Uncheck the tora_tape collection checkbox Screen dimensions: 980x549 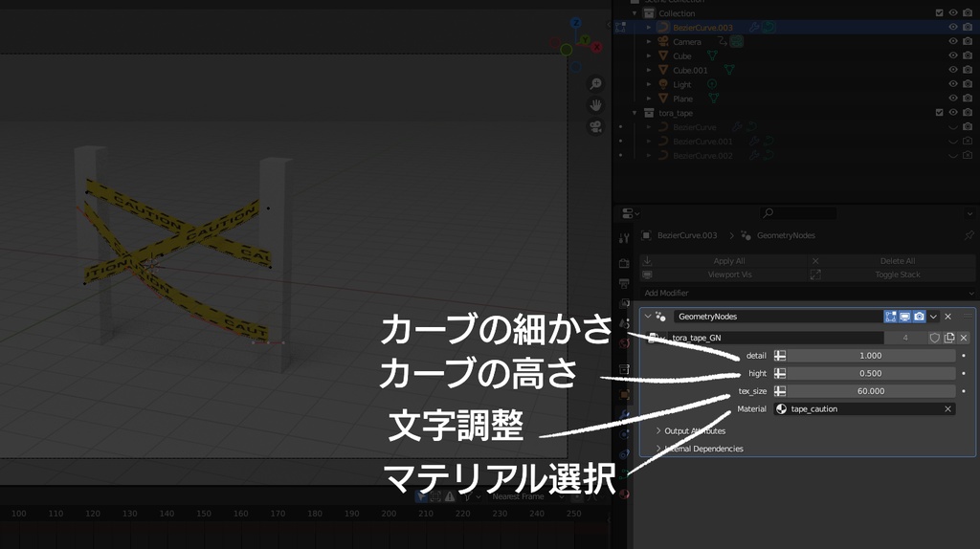point(940,113)
